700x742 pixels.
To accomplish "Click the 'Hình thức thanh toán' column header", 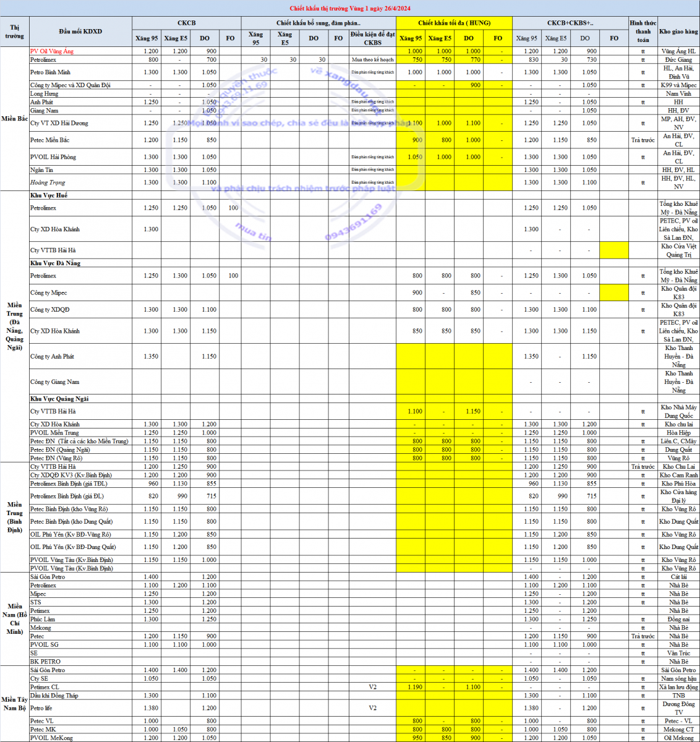I will click(643, 32).
